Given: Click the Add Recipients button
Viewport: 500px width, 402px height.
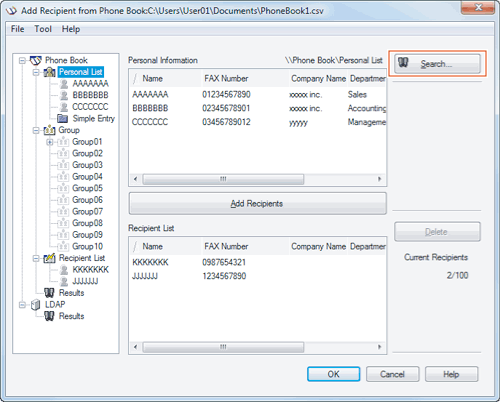Looking at the screenshot, I should click(x=258, y=203).
